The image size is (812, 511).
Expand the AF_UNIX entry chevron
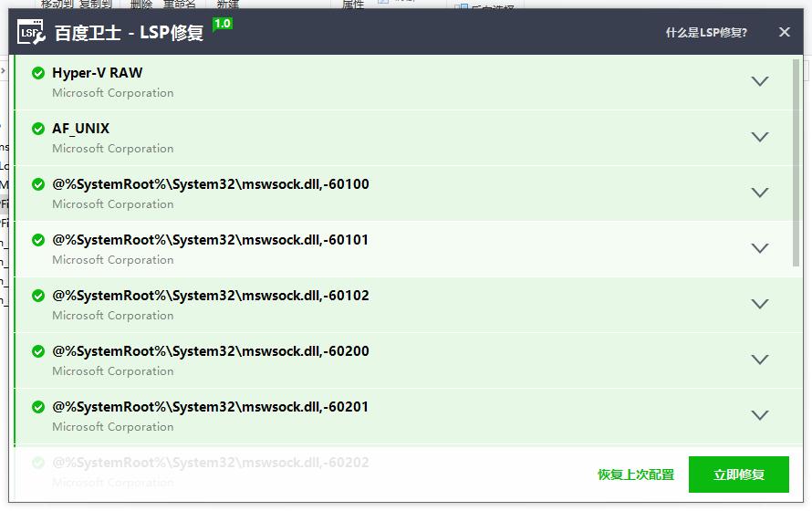pyautogui.click(x=760, y=137)
